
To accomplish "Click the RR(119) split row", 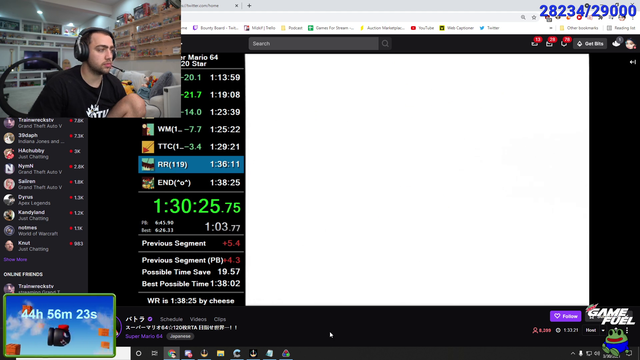I will click(x=191, y=164).
